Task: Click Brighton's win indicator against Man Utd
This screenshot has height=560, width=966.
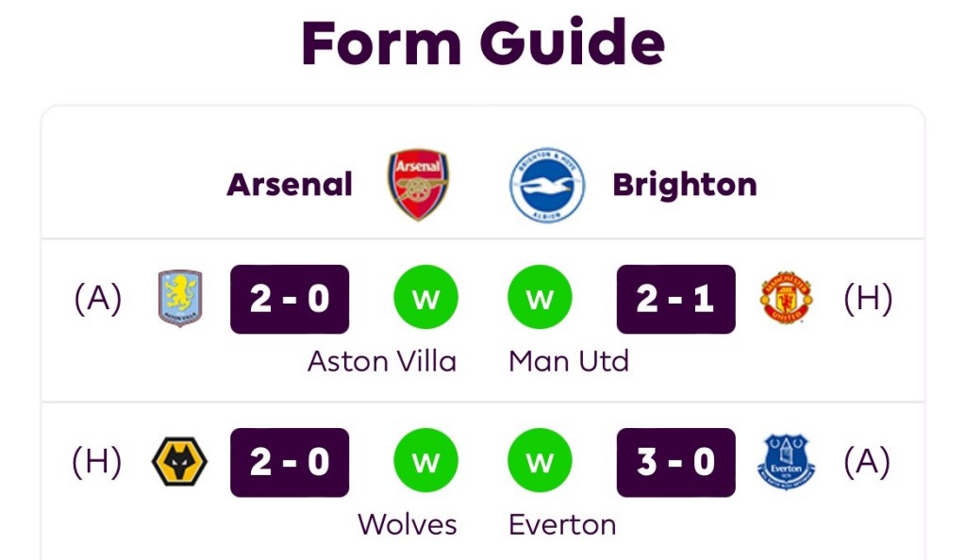Action: tap(540, 299)
